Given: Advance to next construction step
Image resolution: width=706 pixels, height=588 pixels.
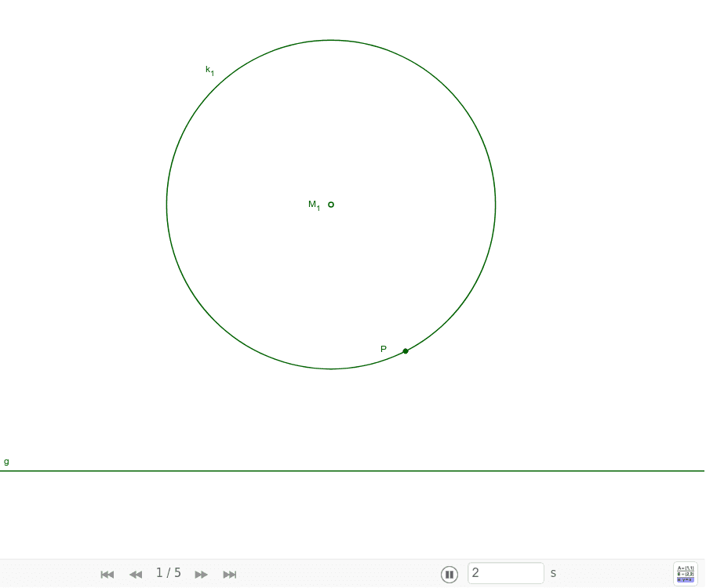Looking at the screenshot, I should 202,574.
